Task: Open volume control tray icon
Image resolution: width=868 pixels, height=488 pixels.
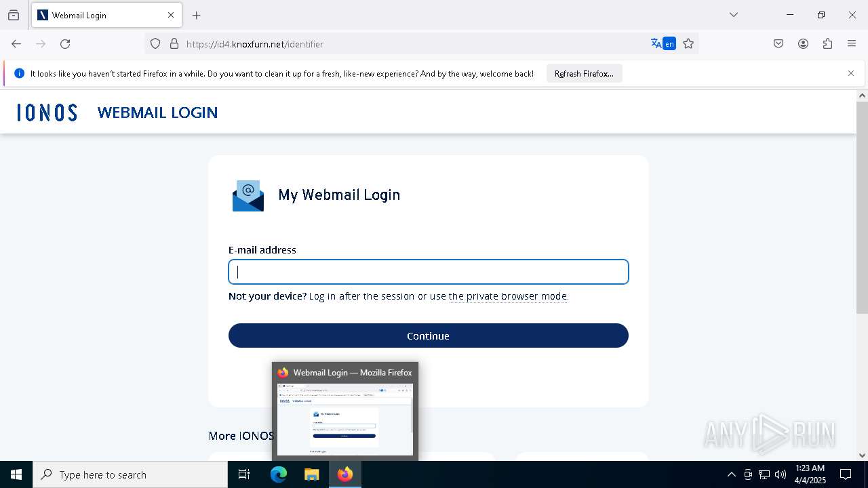Action: click(x=781, y=474)
